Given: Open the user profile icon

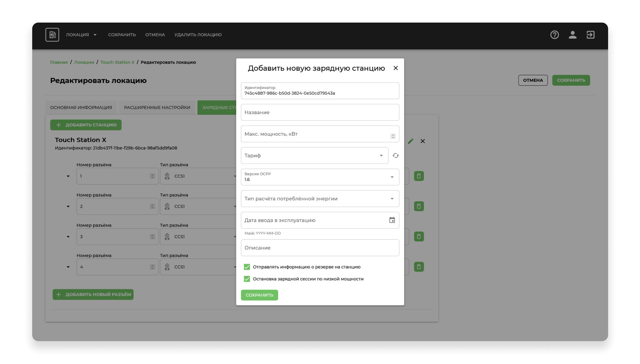Looking at the screenshot, I should (572, 35).
